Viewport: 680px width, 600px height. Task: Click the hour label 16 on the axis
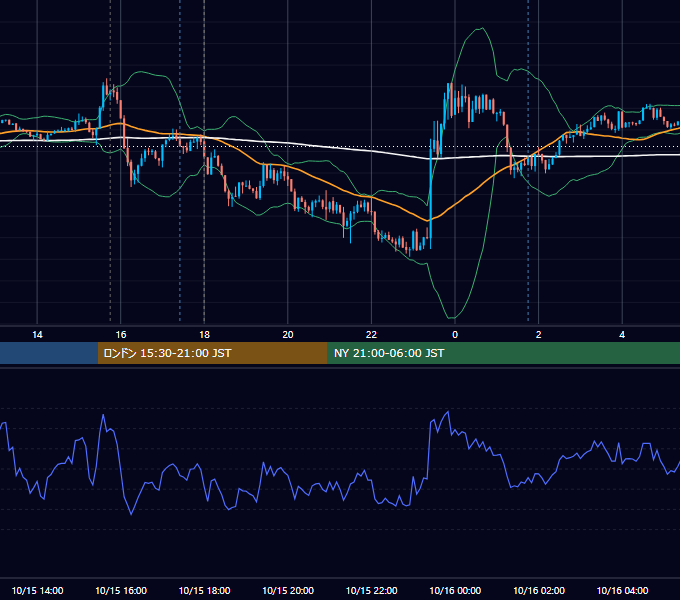click(x=121, y=335)
